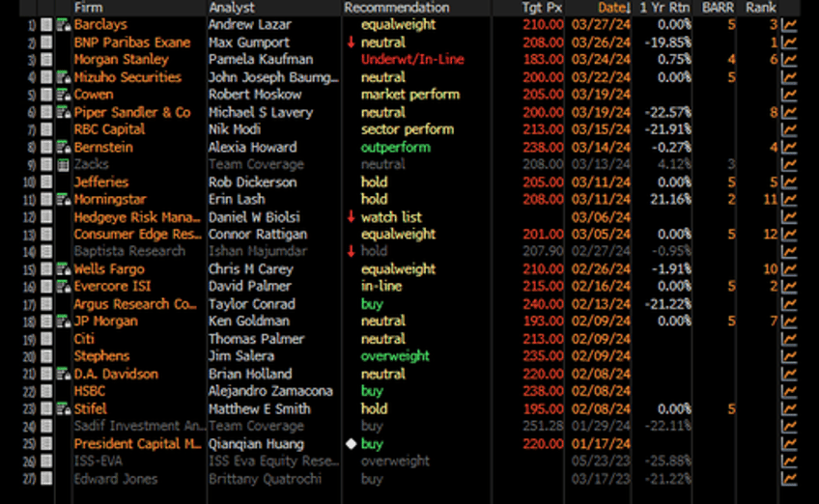Tick the checkbox in row 1 Barclays

tap(46, 24)
